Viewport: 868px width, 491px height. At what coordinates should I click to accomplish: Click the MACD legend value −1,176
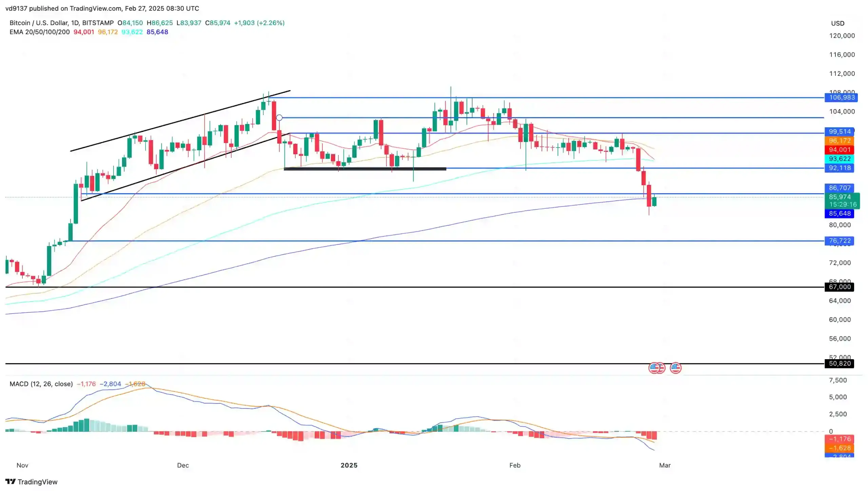(x=86, y=384)
